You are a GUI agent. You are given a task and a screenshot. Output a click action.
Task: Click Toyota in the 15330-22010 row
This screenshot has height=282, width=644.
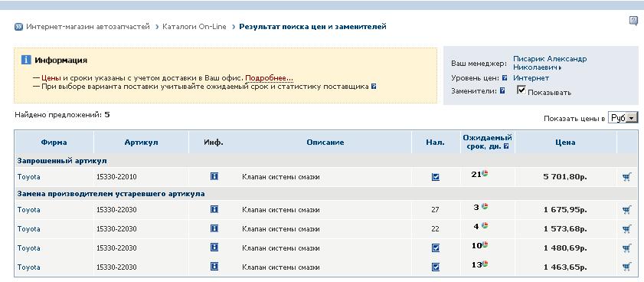29,177
